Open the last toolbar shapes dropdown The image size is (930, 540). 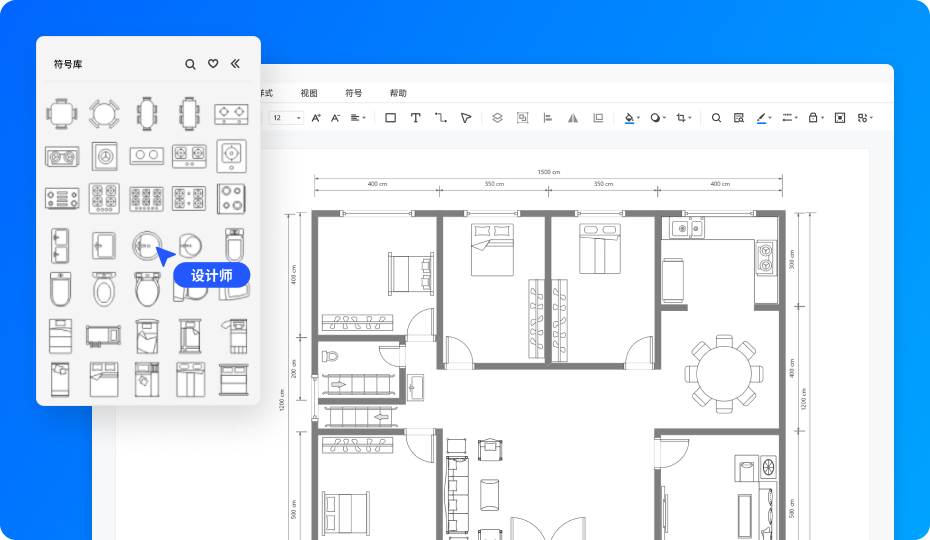point(865,117)
